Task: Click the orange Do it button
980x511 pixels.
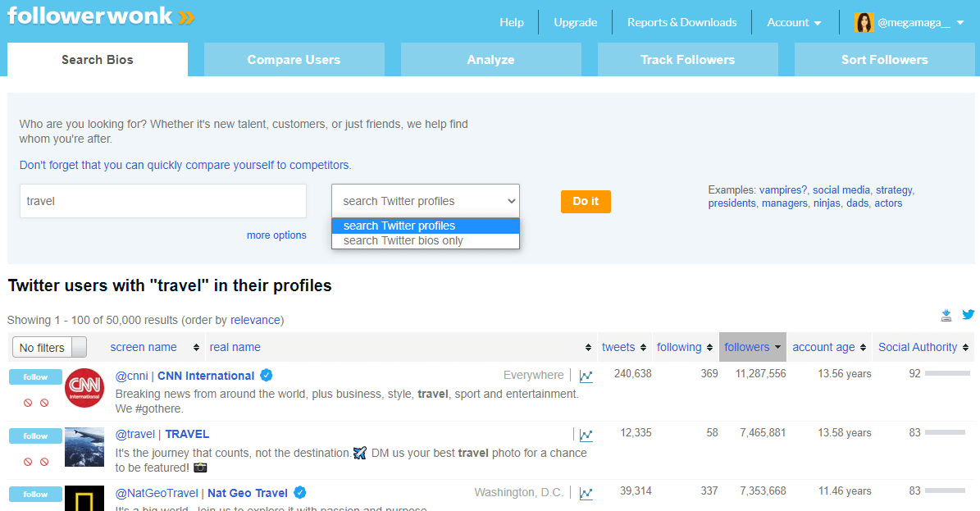Action: tap(586, 202)
